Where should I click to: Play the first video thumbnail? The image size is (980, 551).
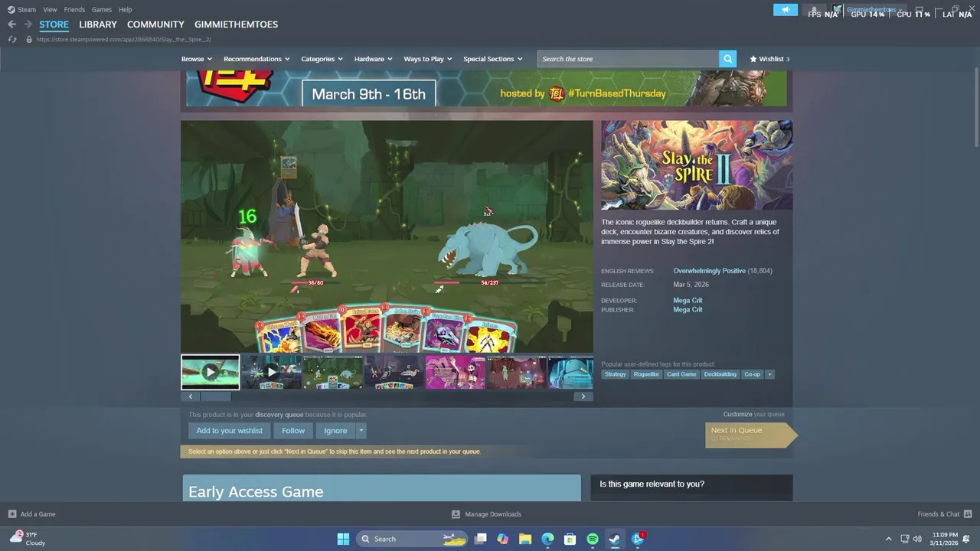pyautogui.click(x=210, y=372)
